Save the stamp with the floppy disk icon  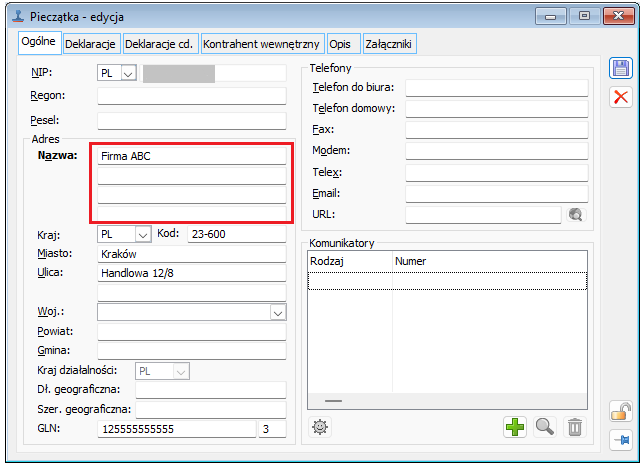click(x=621, y=68)
